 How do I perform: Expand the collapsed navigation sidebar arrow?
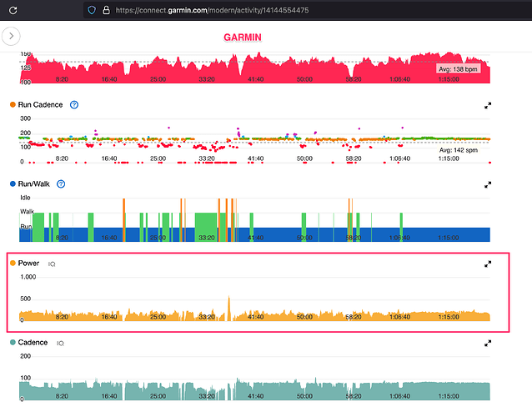click(12, 36)
